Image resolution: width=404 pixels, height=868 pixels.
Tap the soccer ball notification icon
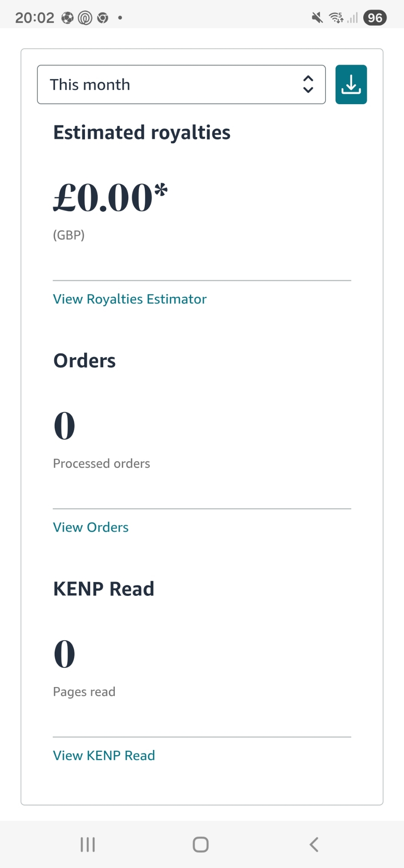click(x=67, y=18)
